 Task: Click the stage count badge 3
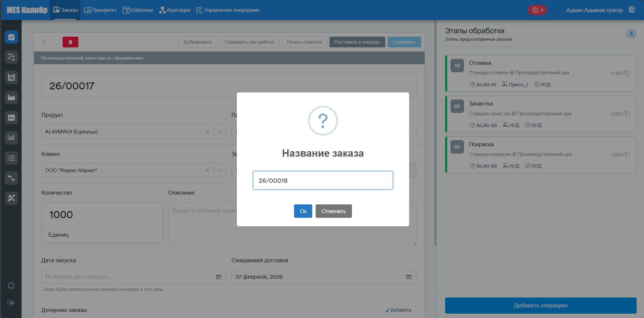click(x=631, y=34)
